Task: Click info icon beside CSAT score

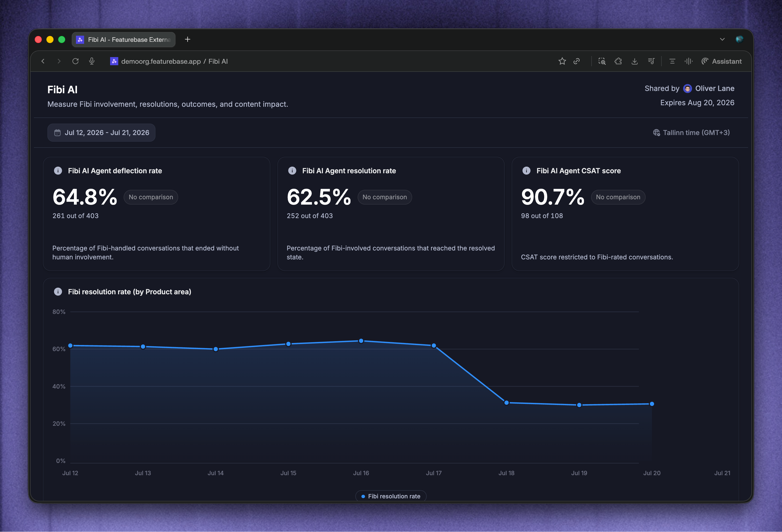Action: click(526, 171)
